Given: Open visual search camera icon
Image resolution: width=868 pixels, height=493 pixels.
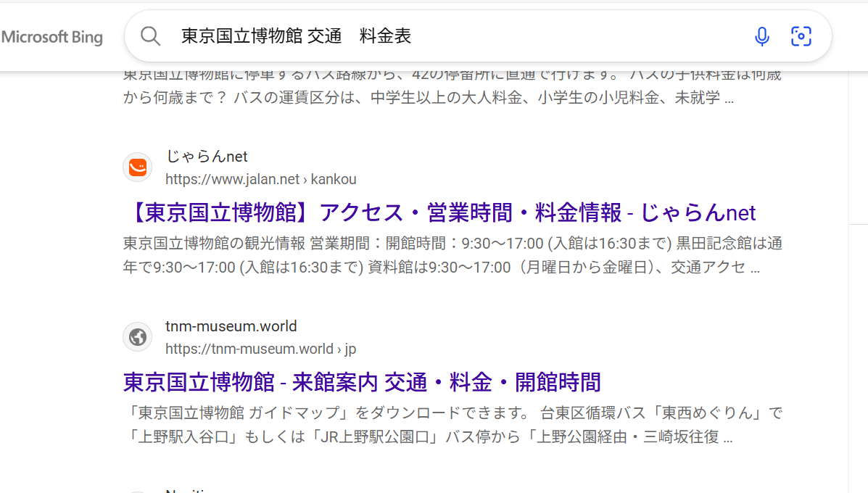Looking at the screenshot, I should [x=801, y=36].
